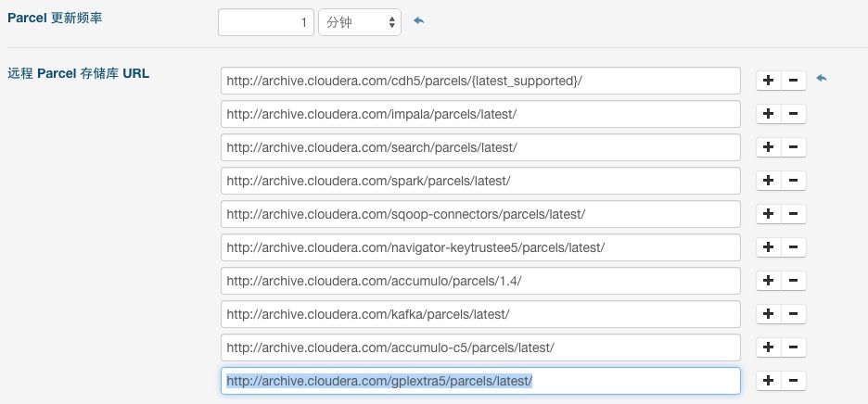Image resolution: width=868 pixels, height=404 pixels.
Task: Click plus icon beside cdh5 parcels URL
Action: tap(769, 81)
